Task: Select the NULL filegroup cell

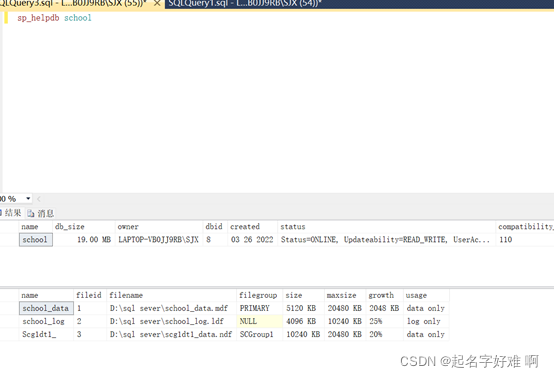Action: click(x=260, y=321)
